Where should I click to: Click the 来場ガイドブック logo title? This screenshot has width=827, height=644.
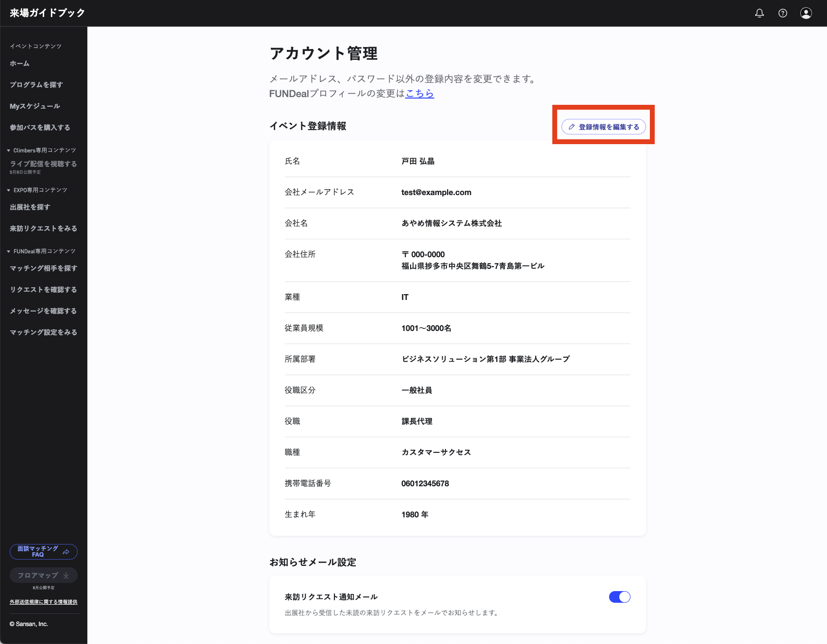[x=47, y=13]
